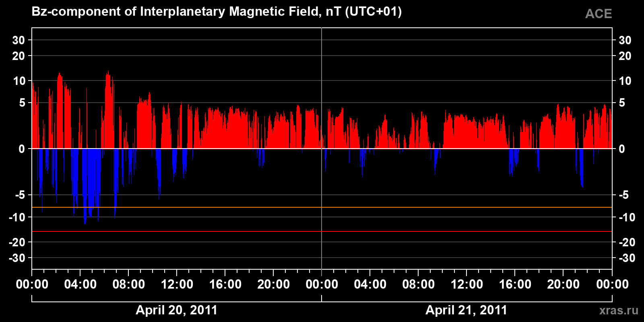Viewport: 644px width, 322px height.
Task: Click the '-5' label on the right axis
Action: pos(623,195)
